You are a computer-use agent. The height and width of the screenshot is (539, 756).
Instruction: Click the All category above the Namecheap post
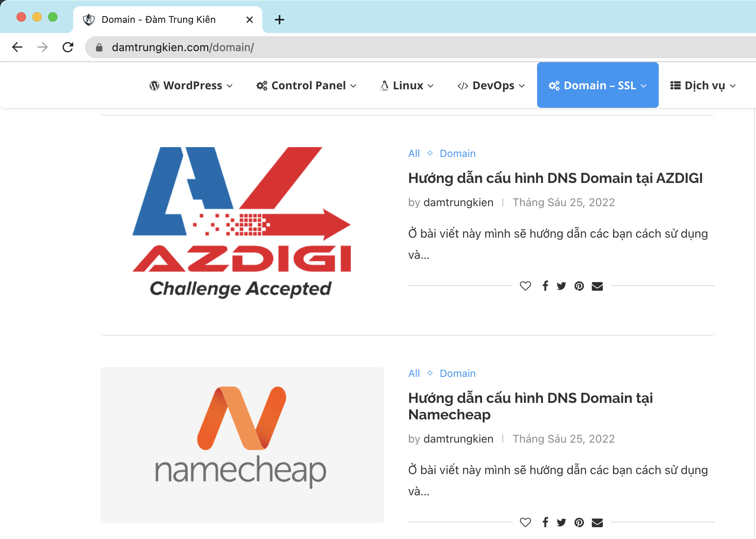(414, 373)
